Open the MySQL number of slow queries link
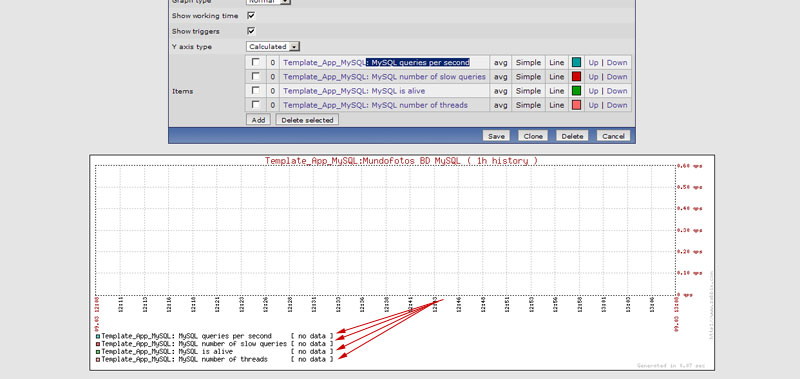 click(x=384, y=77)
